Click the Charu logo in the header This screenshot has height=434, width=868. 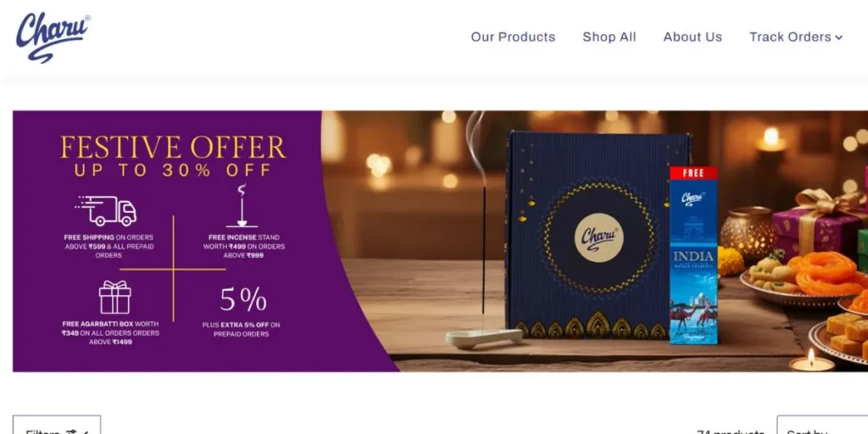[53, 37]
